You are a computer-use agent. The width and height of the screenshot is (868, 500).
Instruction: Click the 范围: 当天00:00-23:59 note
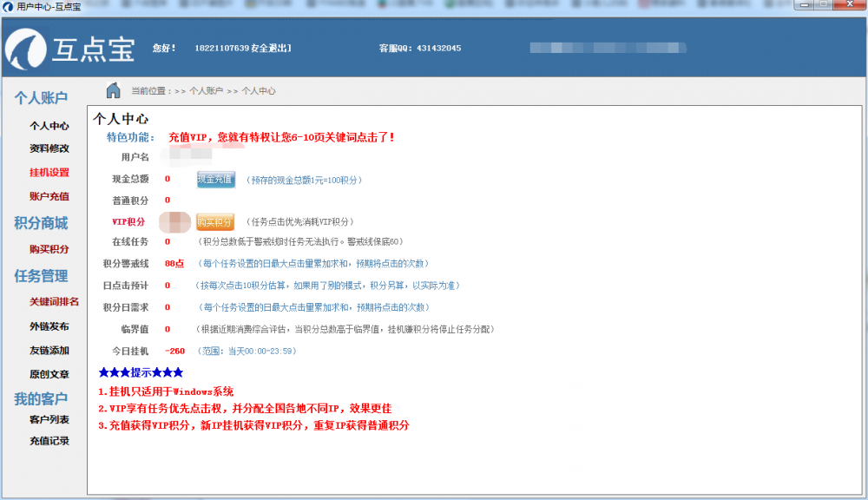point(247,351)
